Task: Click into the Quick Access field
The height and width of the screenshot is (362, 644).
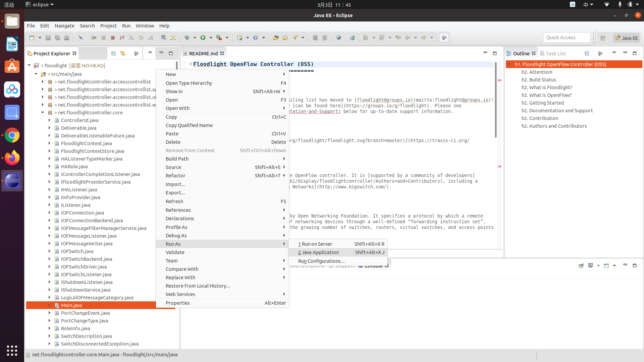Action: (x=567, y=38)
